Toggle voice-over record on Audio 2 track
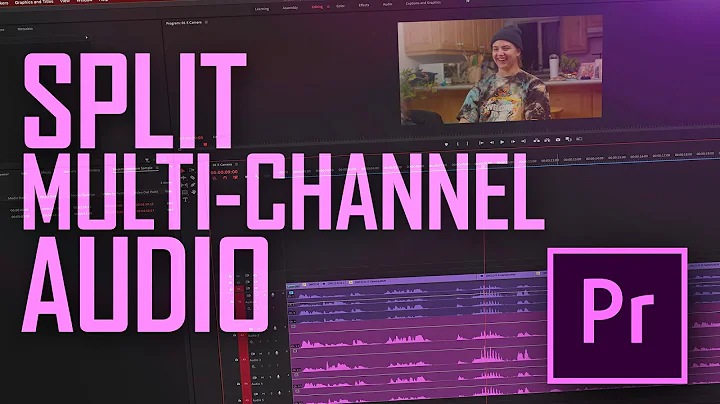720x404 pixels. 275,328
